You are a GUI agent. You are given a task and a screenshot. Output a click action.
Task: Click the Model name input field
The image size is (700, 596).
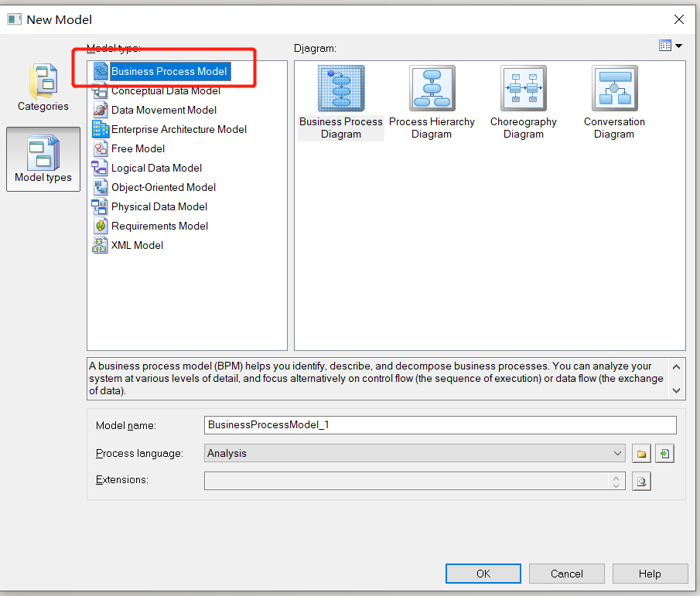440,425
